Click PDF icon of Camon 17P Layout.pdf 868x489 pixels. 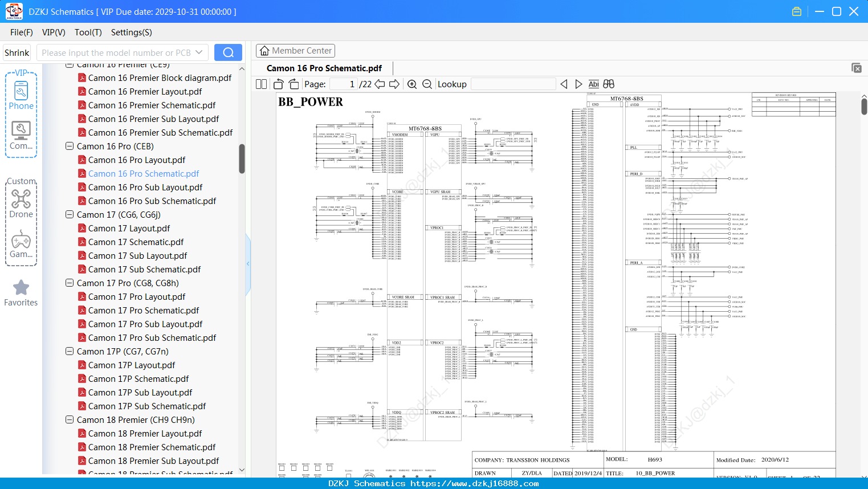tap(82, 365)
